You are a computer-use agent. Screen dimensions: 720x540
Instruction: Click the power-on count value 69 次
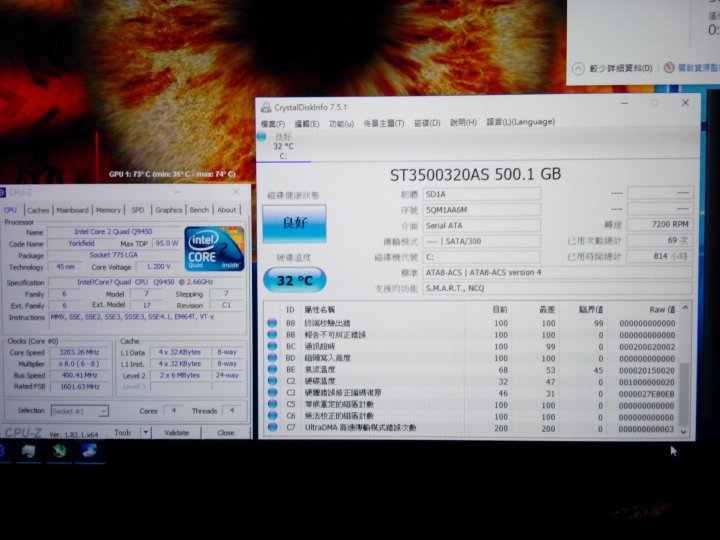tap(660, 240)
